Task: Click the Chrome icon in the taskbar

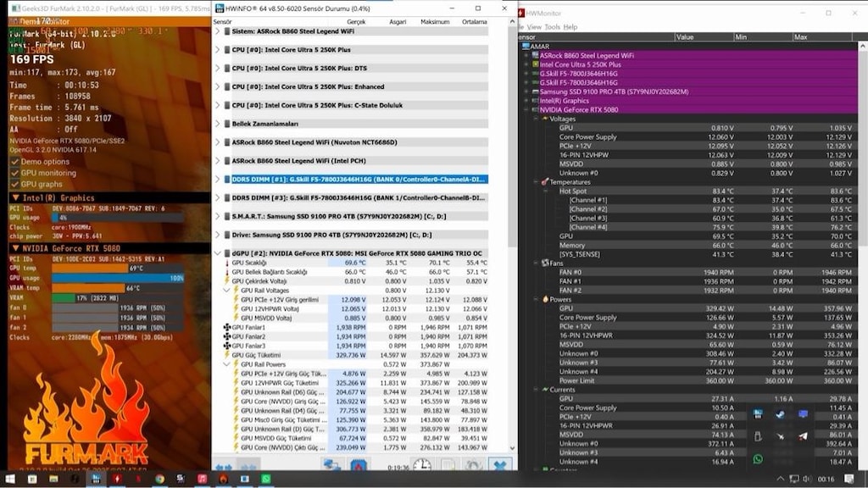Action: tap(159, 479)
